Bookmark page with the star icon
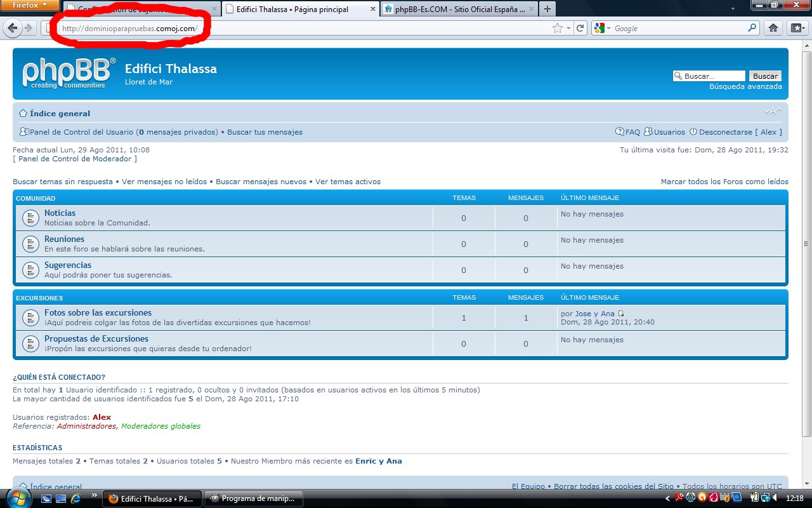Screen dimensions: 812x508 pyautogui.click(x=558, y=28)
